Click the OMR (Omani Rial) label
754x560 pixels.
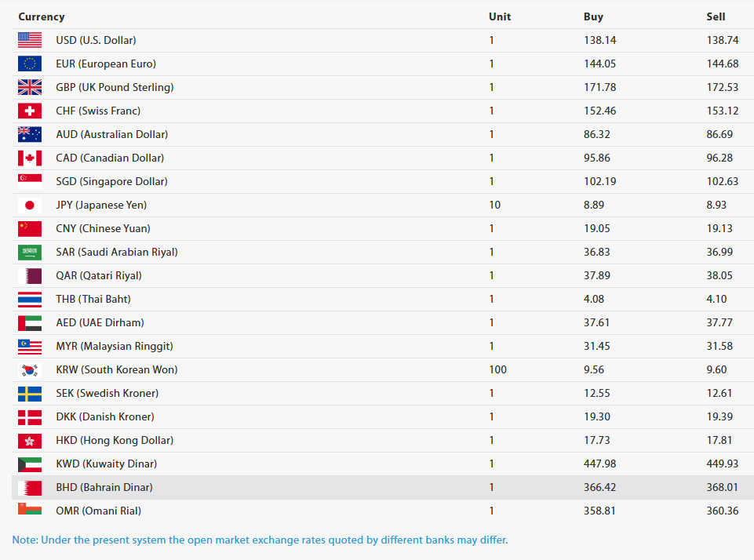point(100,511)
